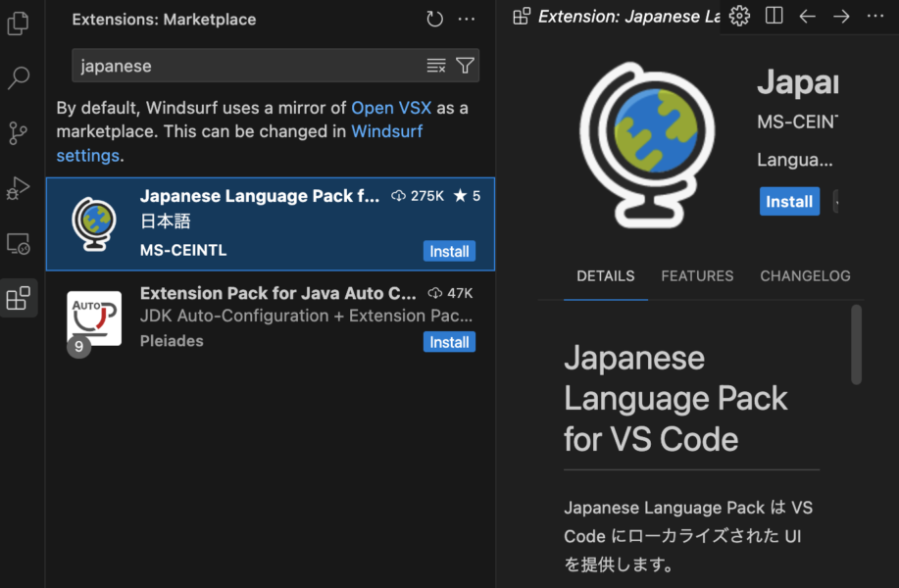Click the details pane vertical scrollbar
Screen dimensions: 899x588
tap(857, 345)
